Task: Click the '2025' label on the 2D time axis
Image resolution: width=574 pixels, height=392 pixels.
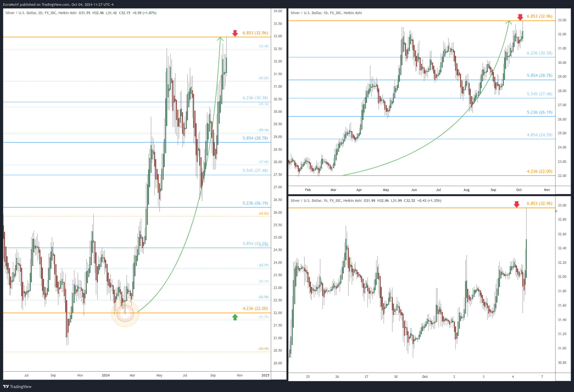Action: pyautogui.click(x=265, y=375)
